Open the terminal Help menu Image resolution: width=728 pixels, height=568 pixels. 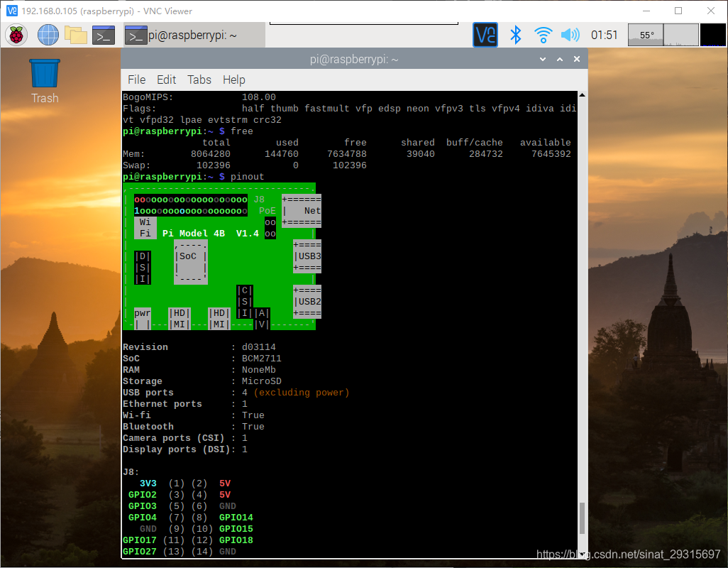coord(233,80)
